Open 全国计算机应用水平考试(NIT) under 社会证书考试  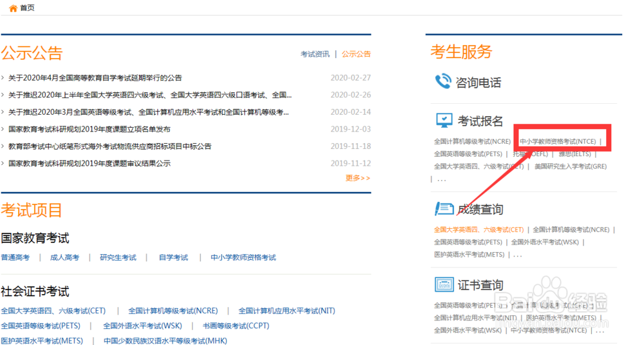click(287, 311)
